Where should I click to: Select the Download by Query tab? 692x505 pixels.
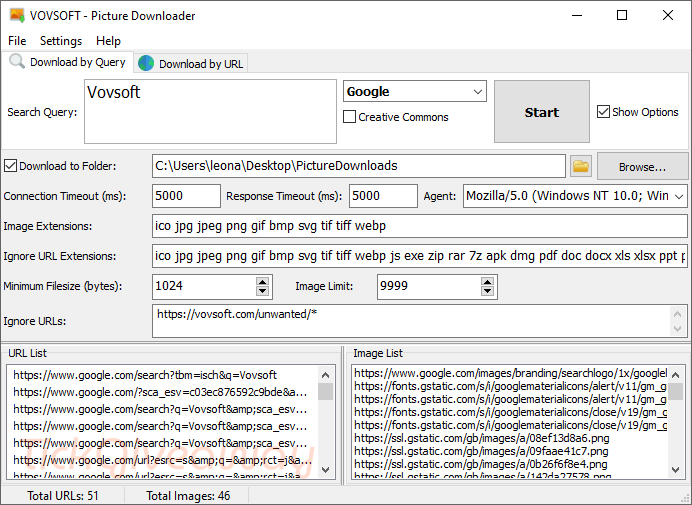[x=68, y=62]
